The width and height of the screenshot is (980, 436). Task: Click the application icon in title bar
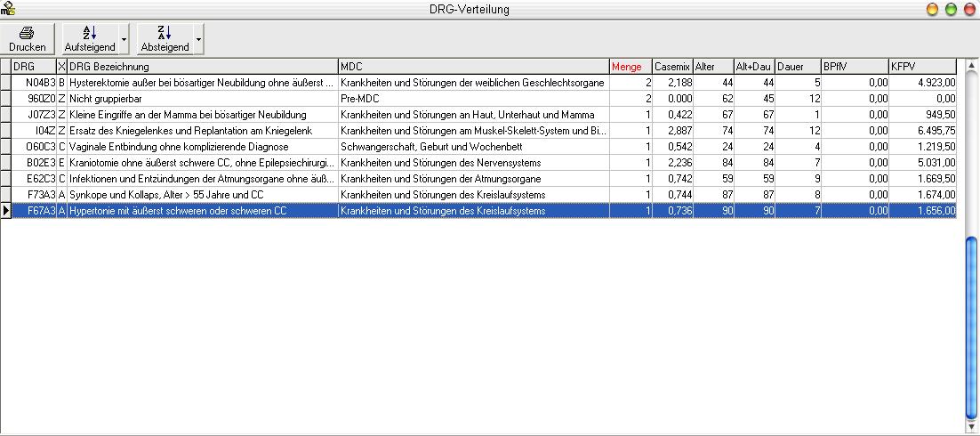click(8, 9)
